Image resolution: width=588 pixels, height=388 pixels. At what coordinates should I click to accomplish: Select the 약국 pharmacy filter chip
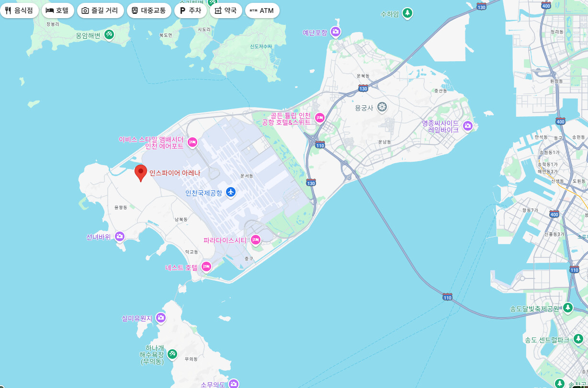coord(226,11)
